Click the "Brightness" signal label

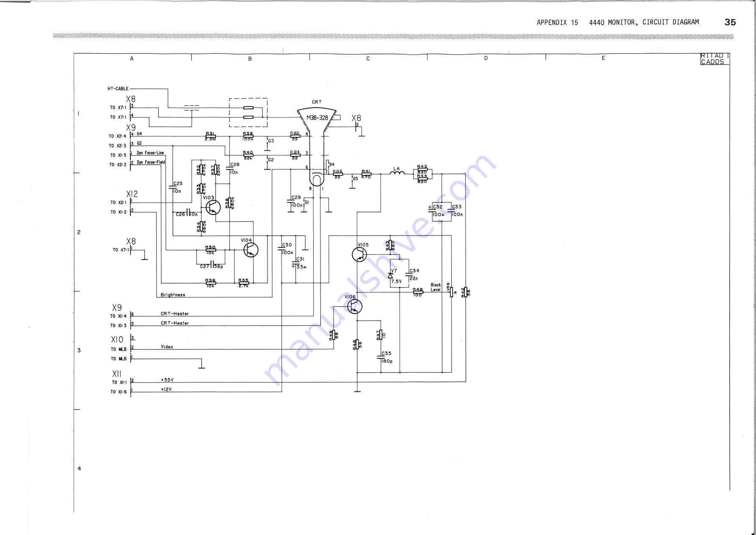173,295
